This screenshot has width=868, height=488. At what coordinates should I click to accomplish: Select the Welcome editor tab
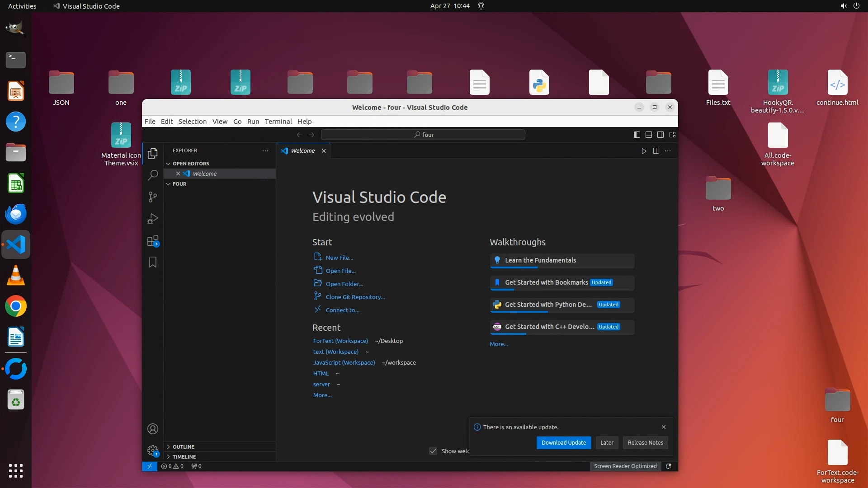[302, 151]
